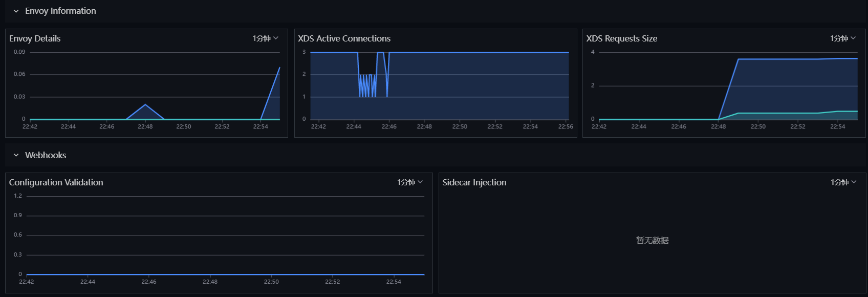The image size is (868, 297).
Task: Click the Envoy Details panel title
Action: [35, 38]
